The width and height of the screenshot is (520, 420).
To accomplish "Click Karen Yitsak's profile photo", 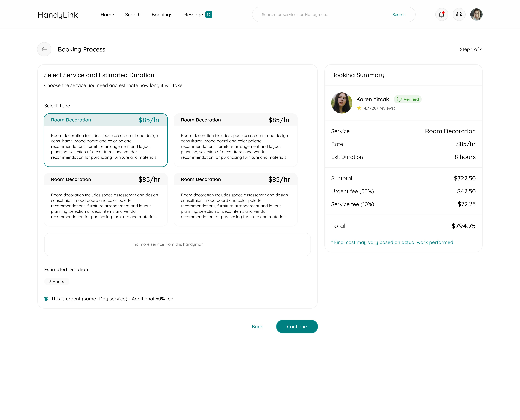I will pyautogui.click(x=342, y=103).
